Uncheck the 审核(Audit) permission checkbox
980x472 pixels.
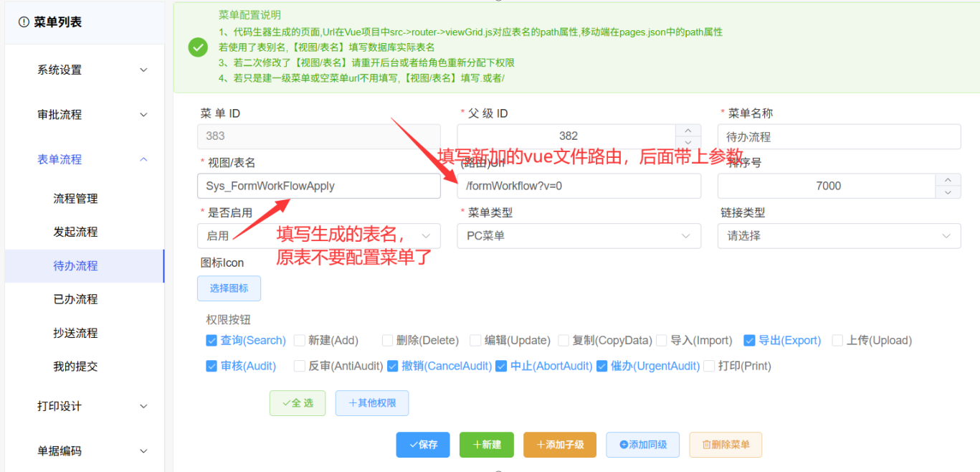pos(211,366)
